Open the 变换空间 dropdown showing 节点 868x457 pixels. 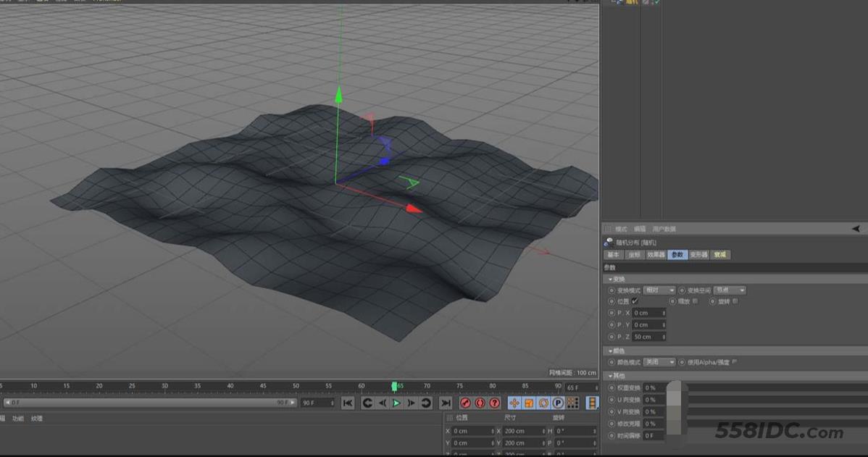730,290
